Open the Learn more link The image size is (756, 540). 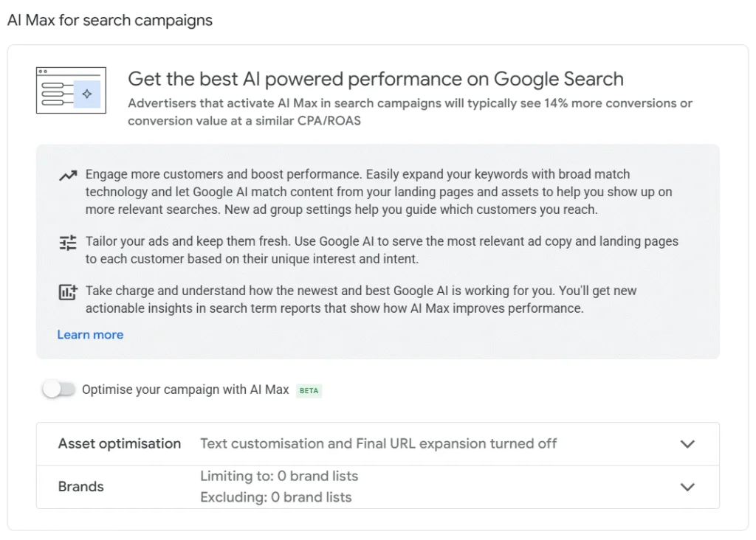(x=90, y=335)
